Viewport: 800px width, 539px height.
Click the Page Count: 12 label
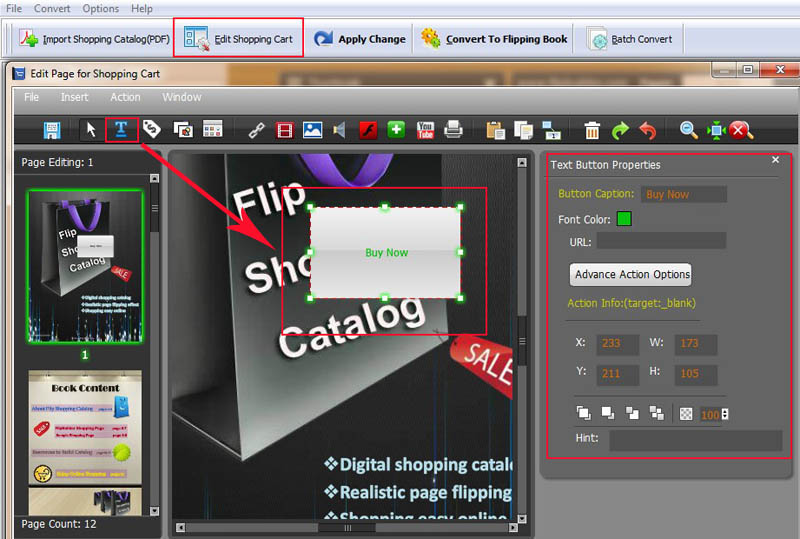[x=59, y=524]
